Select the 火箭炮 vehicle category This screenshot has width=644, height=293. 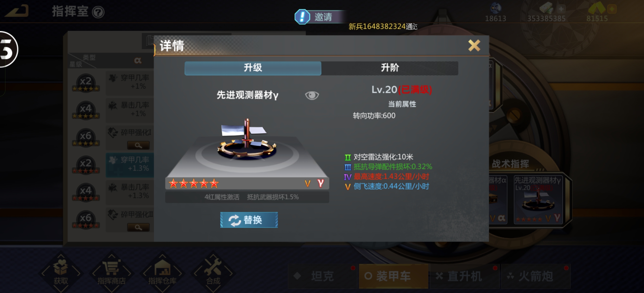coord(536,276)
